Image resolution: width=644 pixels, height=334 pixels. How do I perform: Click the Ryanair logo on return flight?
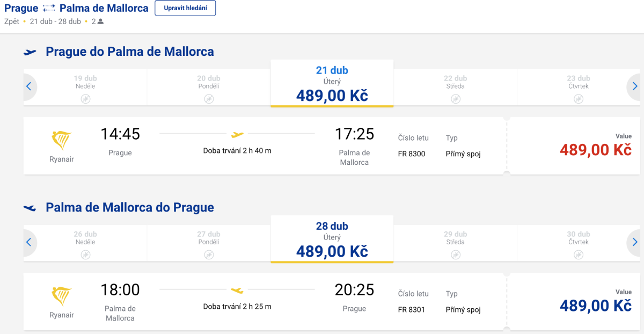pos(62,296)
